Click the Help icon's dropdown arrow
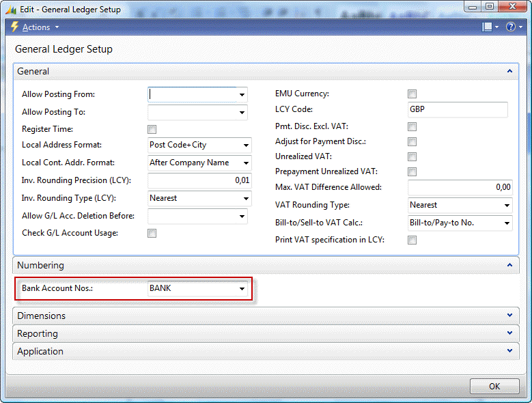 [520, 27]
